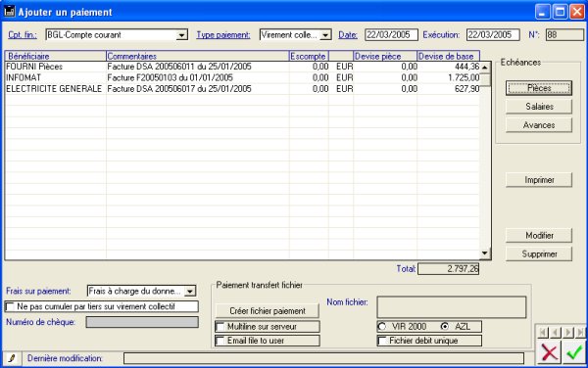Click the Salaires button

tap(539, 107)
